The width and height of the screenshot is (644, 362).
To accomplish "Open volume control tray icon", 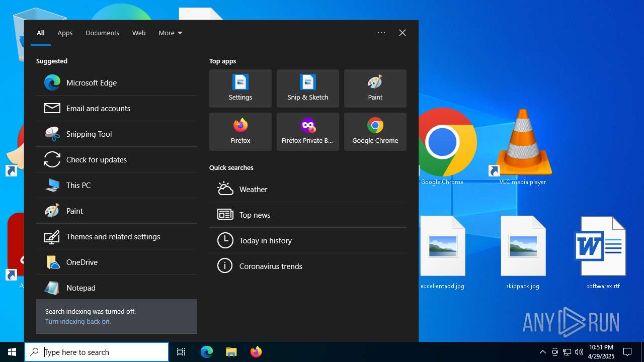I will pos(579,352).
